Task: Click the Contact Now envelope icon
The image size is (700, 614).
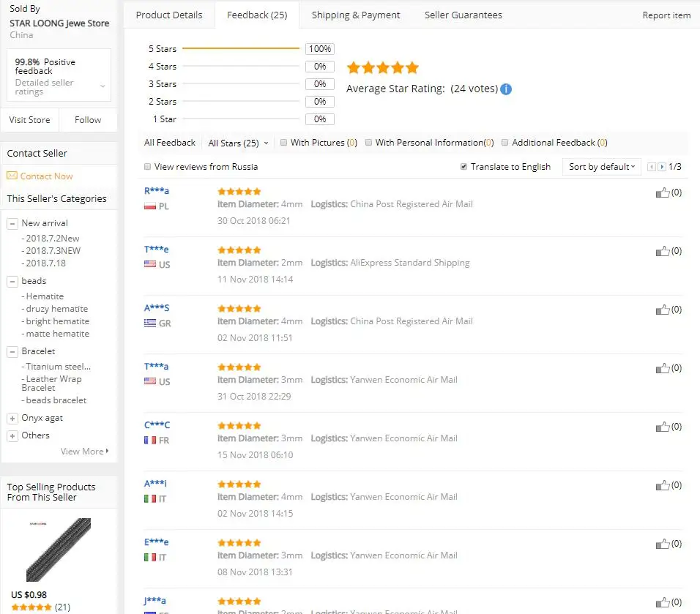Action: point(12,176)
